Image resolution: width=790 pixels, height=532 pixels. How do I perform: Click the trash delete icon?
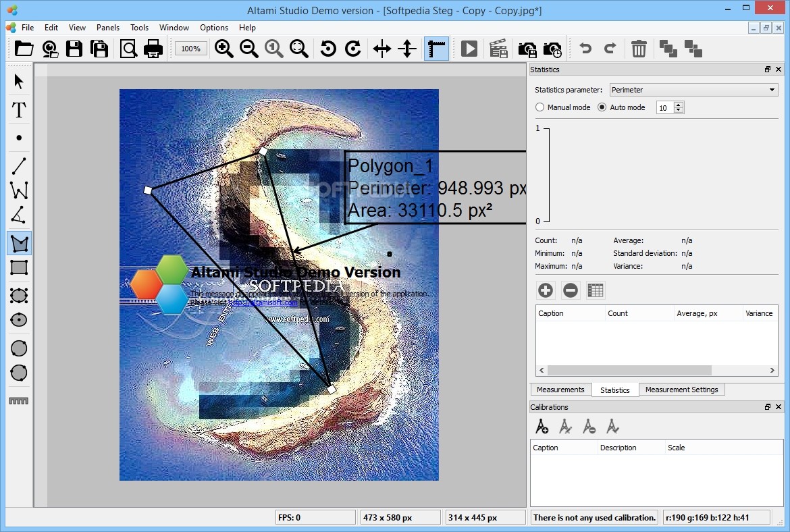tap(639, 49)
